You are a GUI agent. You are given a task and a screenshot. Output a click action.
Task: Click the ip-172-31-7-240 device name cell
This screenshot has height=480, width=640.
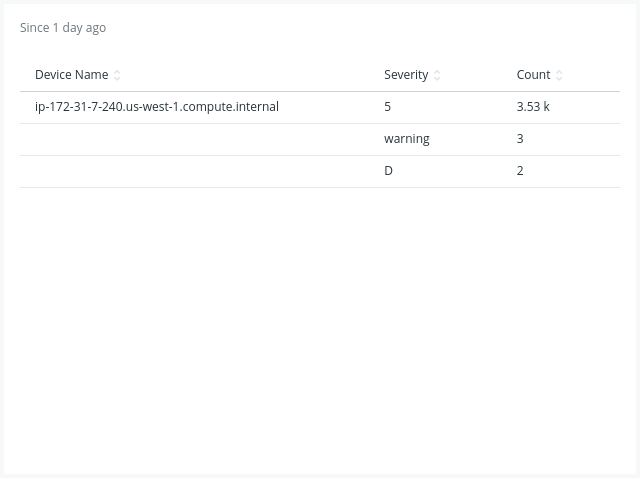(x=156, y=107)
